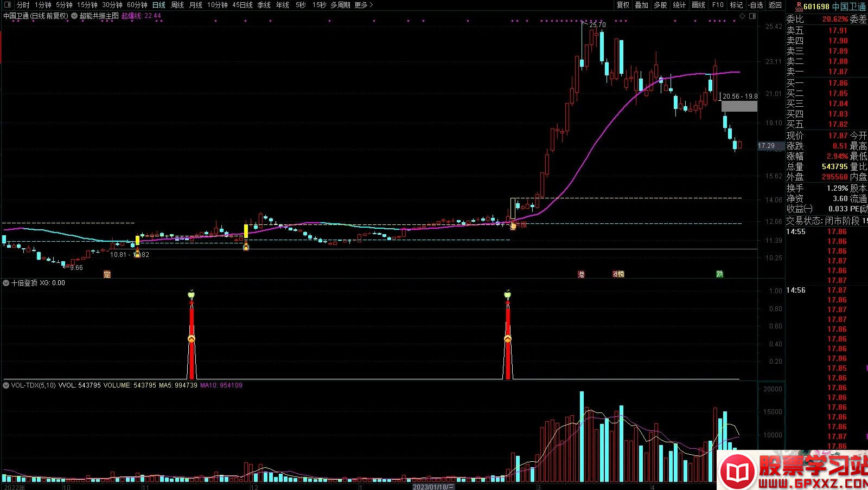Select the 60分钟 period
868x490 pixels.
pos(137,5)
